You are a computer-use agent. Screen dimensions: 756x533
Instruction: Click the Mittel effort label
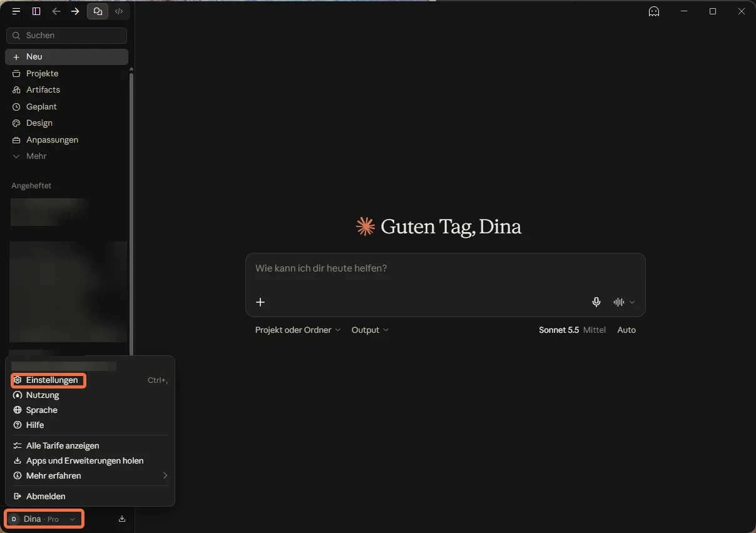pos(595,330)
